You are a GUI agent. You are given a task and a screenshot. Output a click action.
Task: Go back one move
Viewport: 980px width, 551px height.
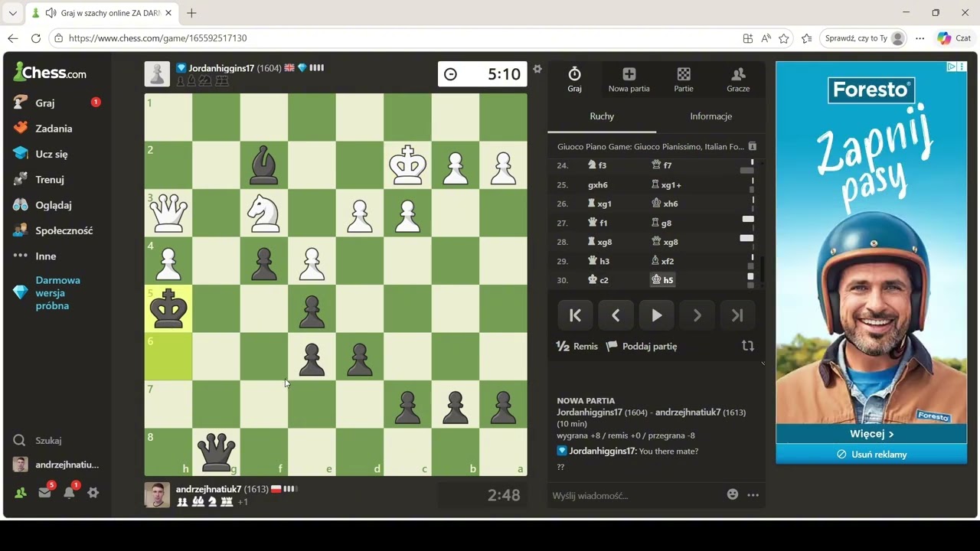(616, 315)
